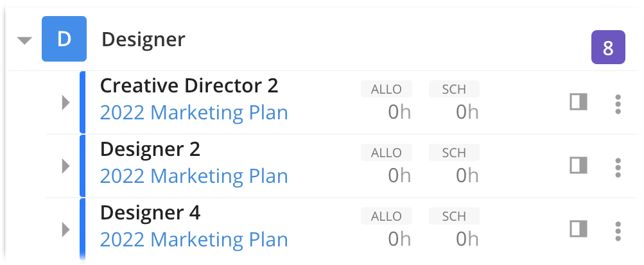Expand the Creative Director 2 row

tap(65, 103)
